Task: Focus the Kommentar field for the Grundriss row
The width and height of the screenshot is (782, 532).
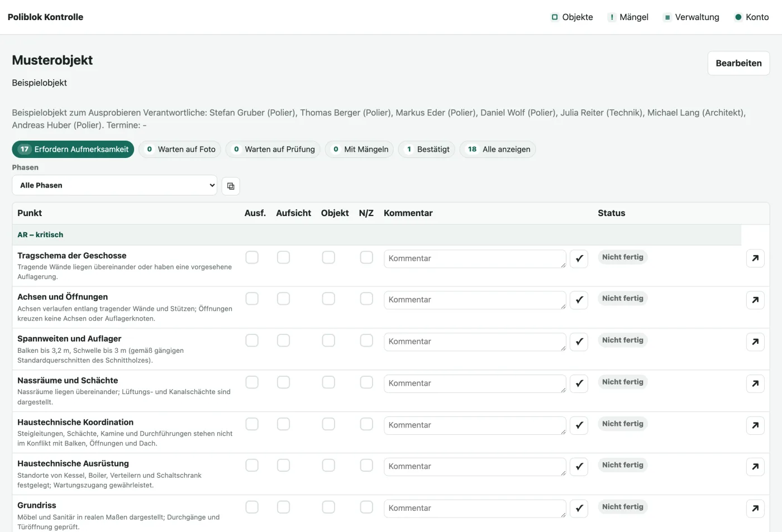Action: (x=475, y=509)
